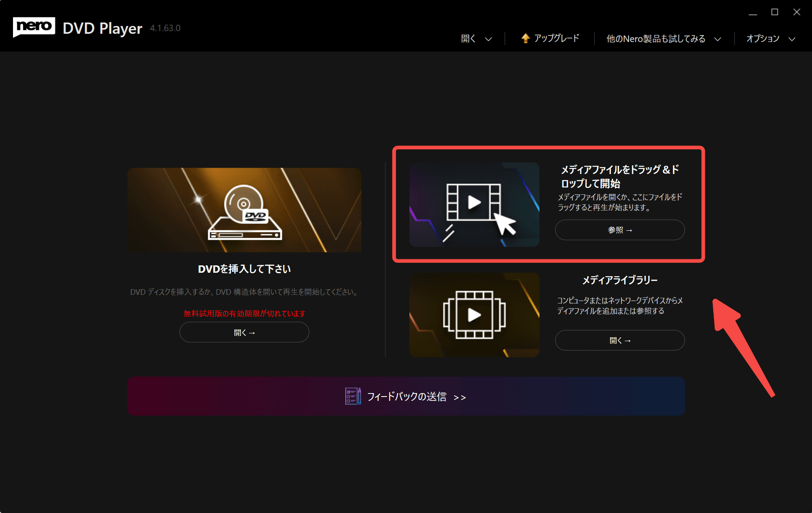Click the drag-and-drop media file thumbnail
The width and height of the screenshot is (812, 513).
tap(474, 204)
